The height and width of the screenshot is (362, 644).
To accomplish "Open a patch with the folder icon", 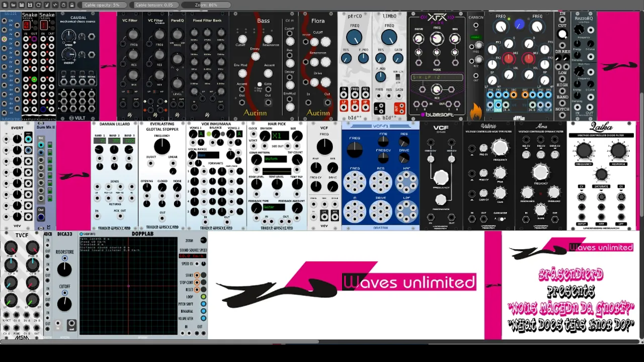I will coord(12,5).
